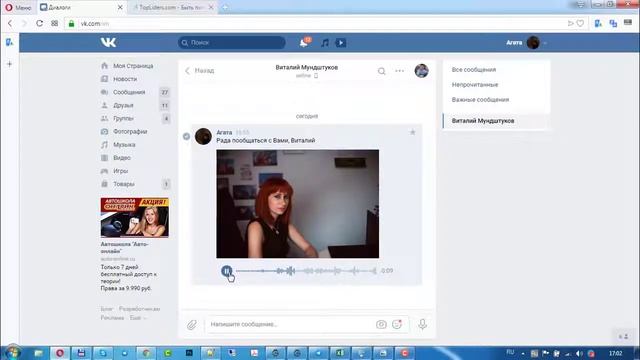Image resolution: width=640 pixels, height=360 pixels.
Task: Open the friends online widget at bottom right
Action: coord(623,336)
